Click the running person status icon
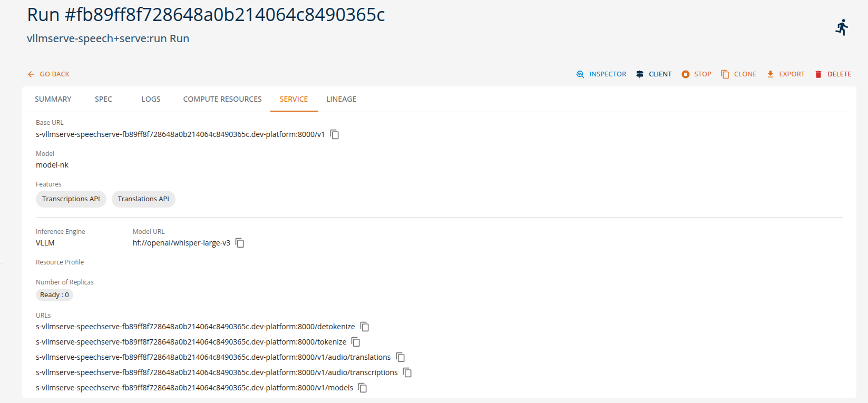The height and width of the screenshot is (403, 868). [842, 27]
